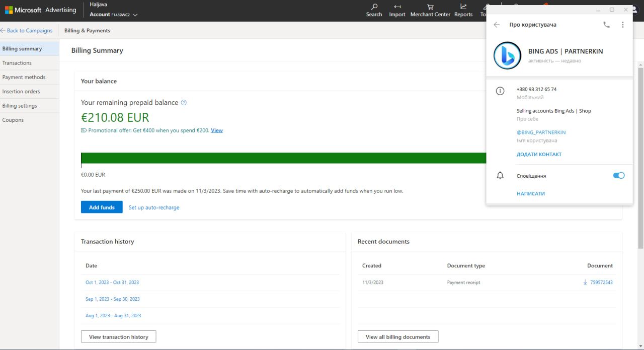
Task: Click the phone call icon in Telegram panel
Action: tap(606, 25)
